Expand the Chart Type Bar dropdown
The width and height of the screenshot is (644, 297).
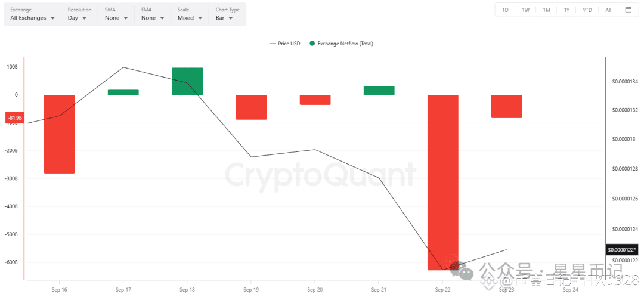click(x=228, y=15)
